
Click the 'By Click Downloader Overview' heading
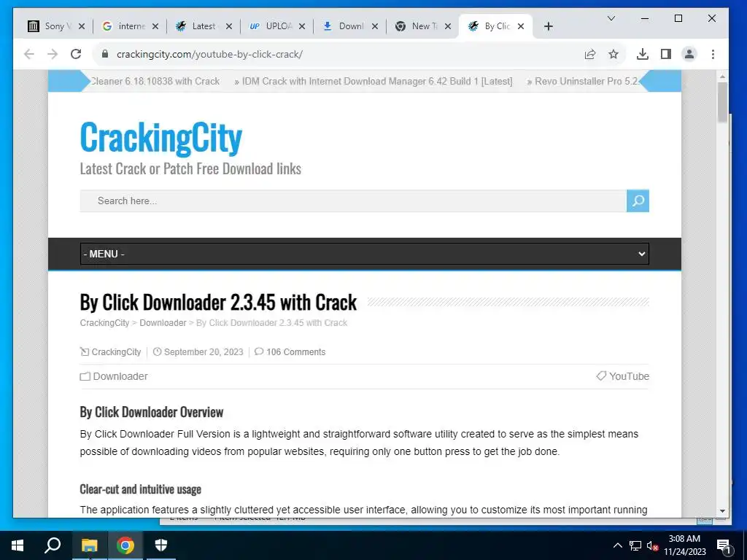point(152,413)
